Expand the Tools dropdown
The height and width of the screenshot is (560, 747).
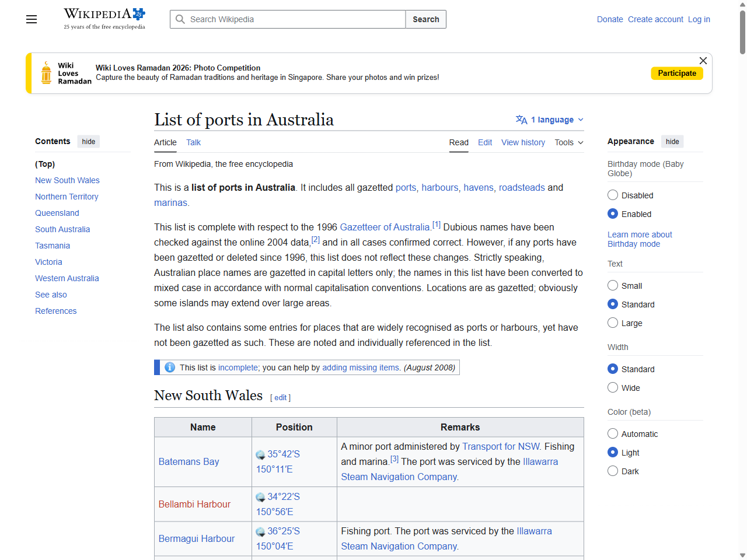[568, 142]
